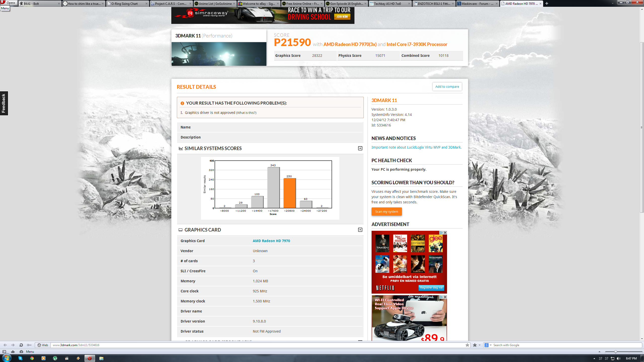Expand the bookmarks star dropdown arrow
644x362 pixels.
click(479, 345)
